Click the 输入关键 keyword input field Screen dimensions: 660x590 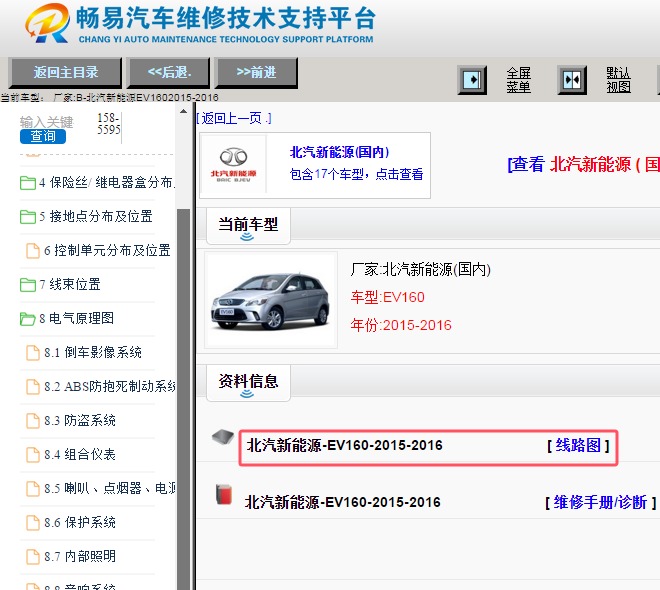[x=46, y=122]
